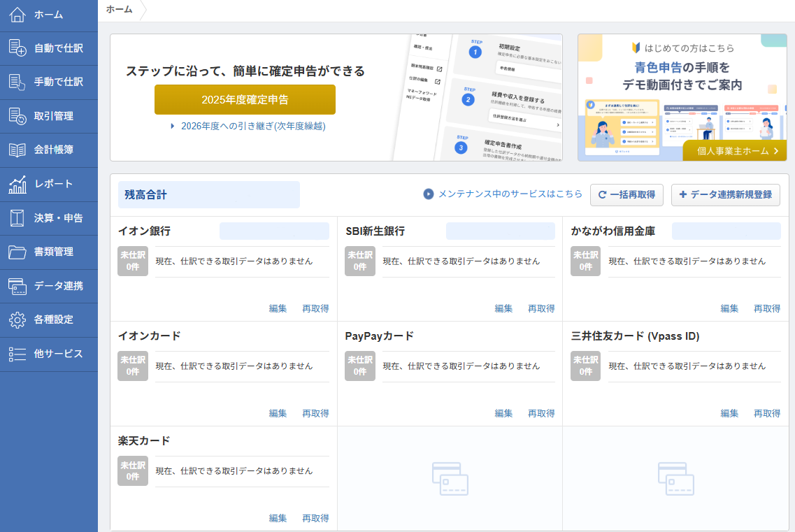Open the 個人事業主ホーム banner arrow

(775, 151)
